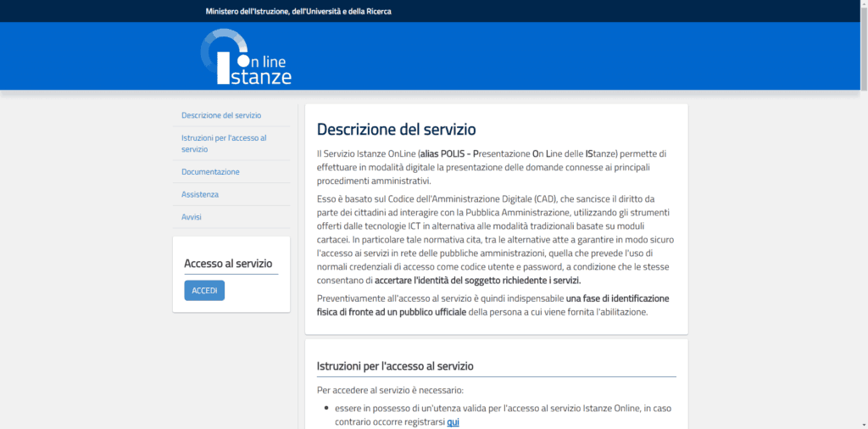Click the main 'Descrizione del servizio' heading
The image size is (868, 429).
pyautogui.click(x=397, y=130)
